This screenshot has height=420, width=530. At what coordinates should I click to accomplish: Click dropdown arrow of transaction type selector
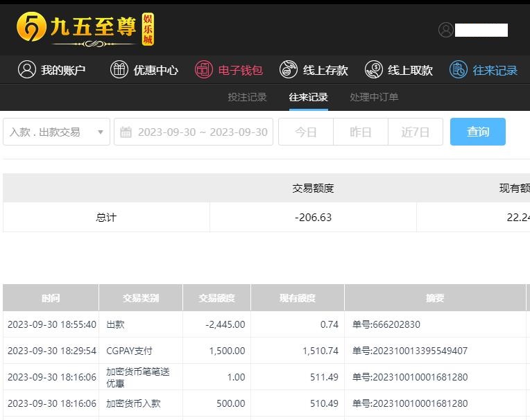pos(101,132)
